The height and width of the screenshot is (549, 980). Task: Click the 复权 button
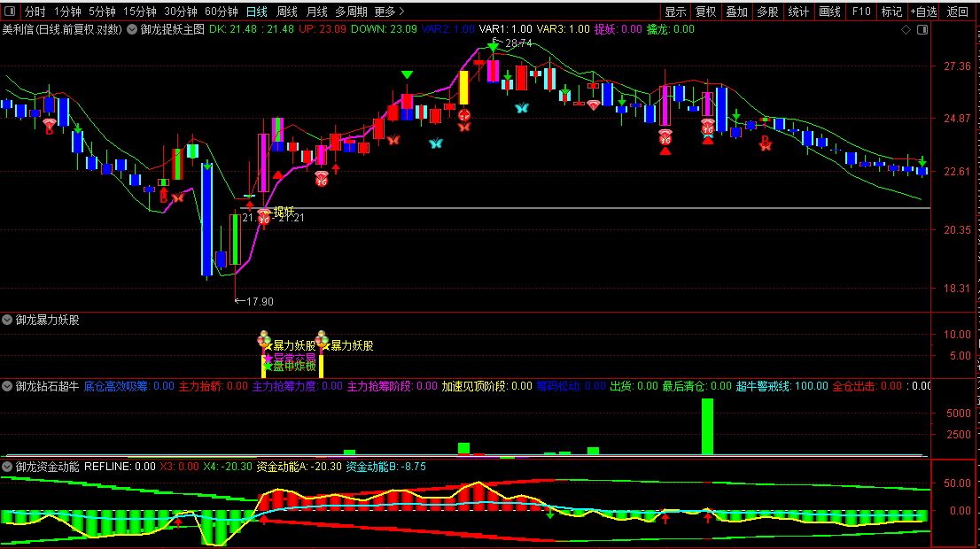tap(705, 12)
